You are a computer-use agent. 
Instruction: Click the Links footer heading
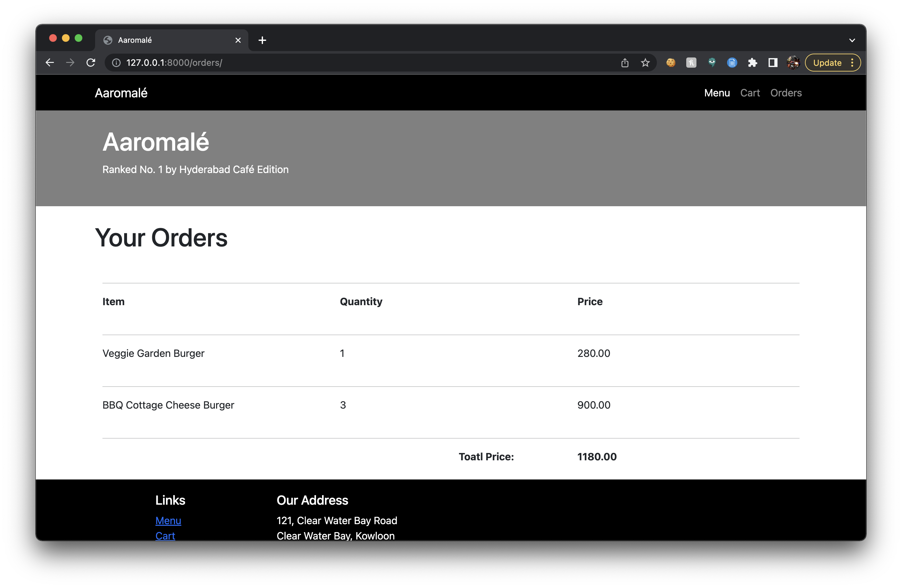[170, 500]
